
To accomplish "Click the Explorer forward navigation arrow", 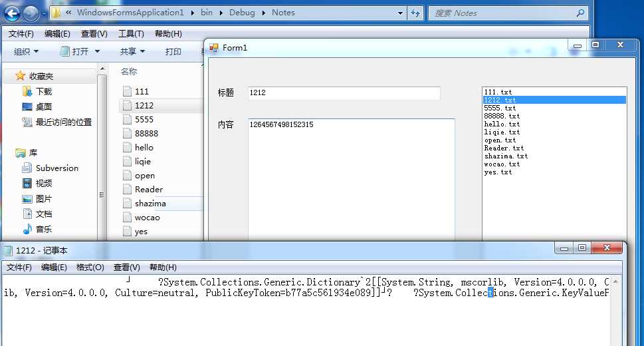I will tap(31, 13).
